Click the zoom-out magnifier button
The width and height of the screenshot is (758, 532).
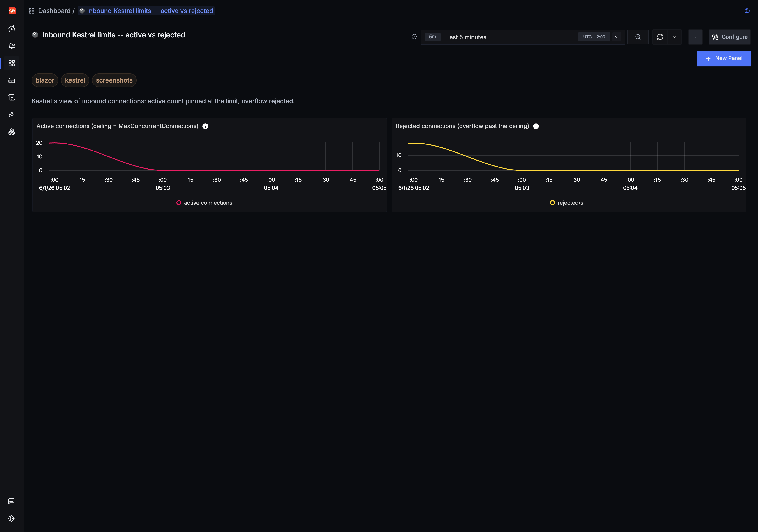click(638, 37)
